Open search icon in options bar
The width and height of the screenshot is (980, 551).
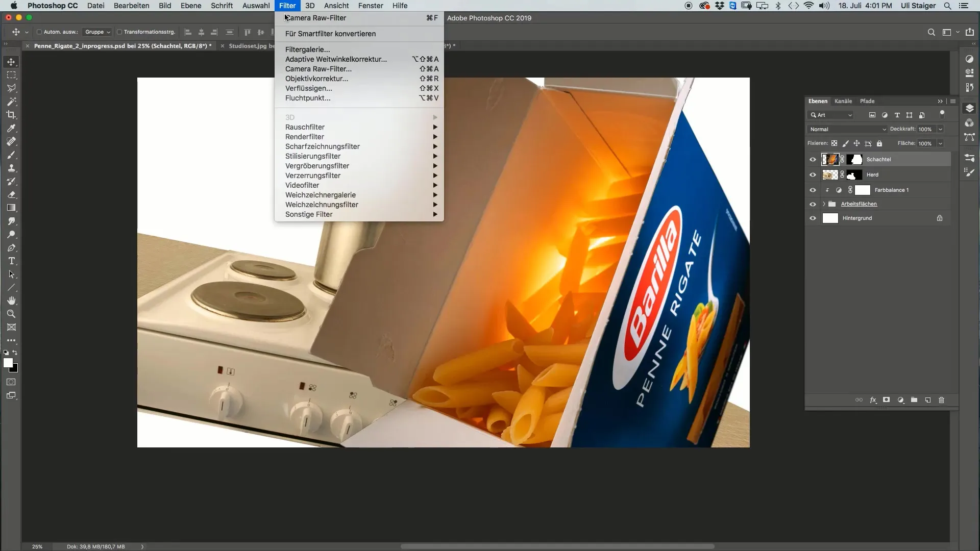pyautogui.click(x=931, y=32)
